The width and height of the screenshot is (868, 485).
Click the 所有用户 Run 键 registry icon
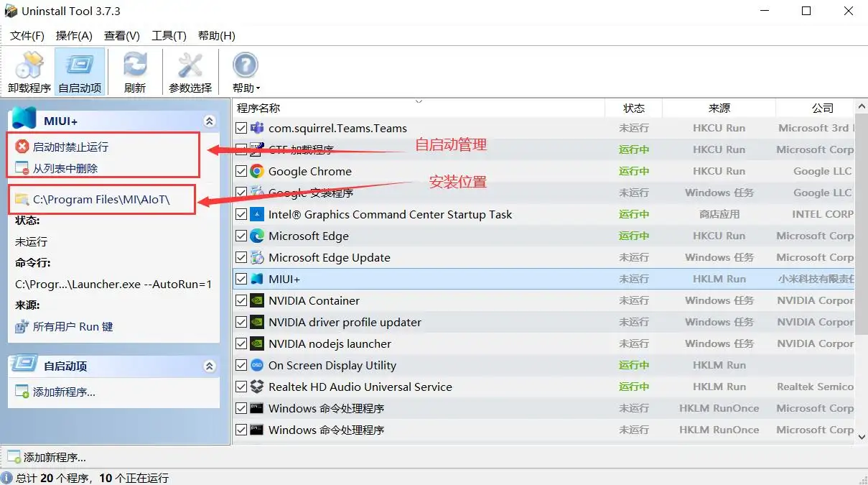(22, 326)
